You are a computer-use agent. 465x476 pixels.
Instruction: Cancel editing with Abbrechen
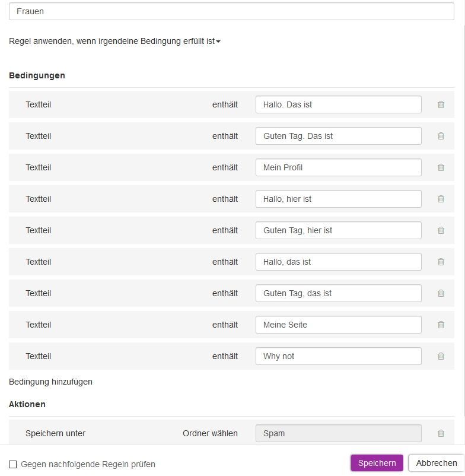435,462
